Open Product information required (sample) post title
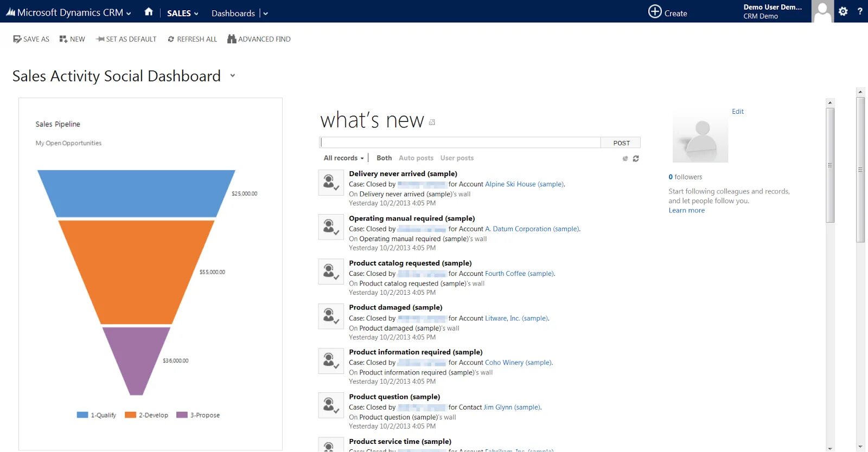868x452 pixels. pos(416,352)
